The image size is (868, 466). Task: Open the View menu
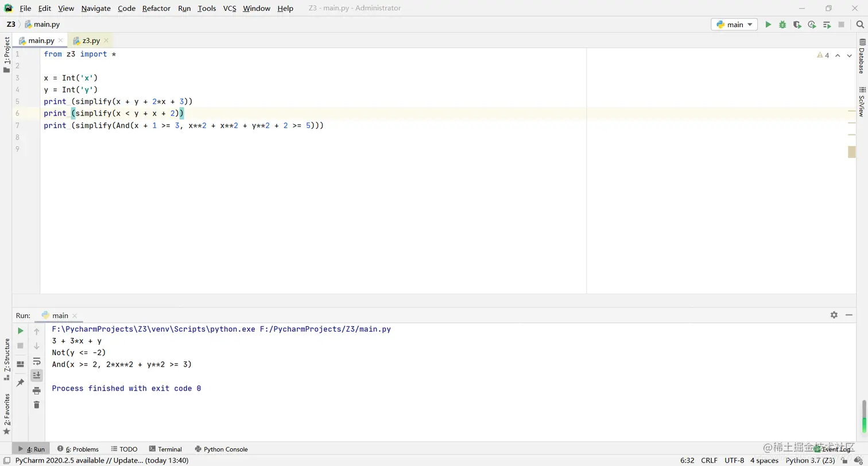coord(66,8)
